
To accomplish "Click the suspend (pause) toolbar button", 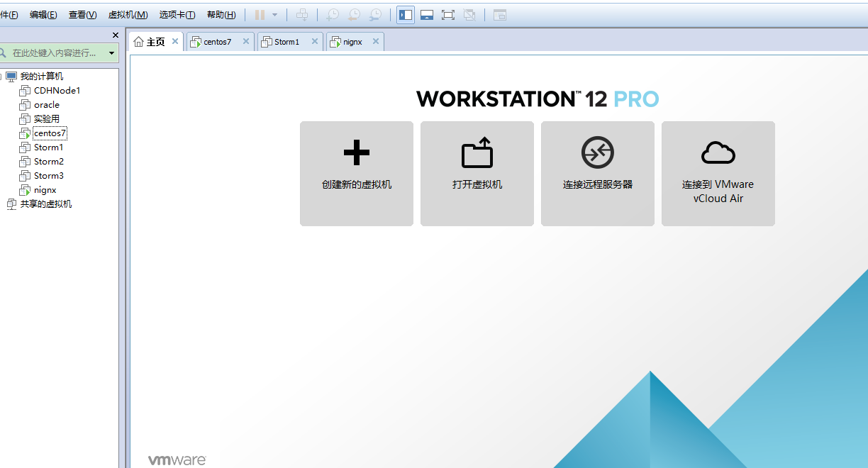I will [x=260, y=14].
